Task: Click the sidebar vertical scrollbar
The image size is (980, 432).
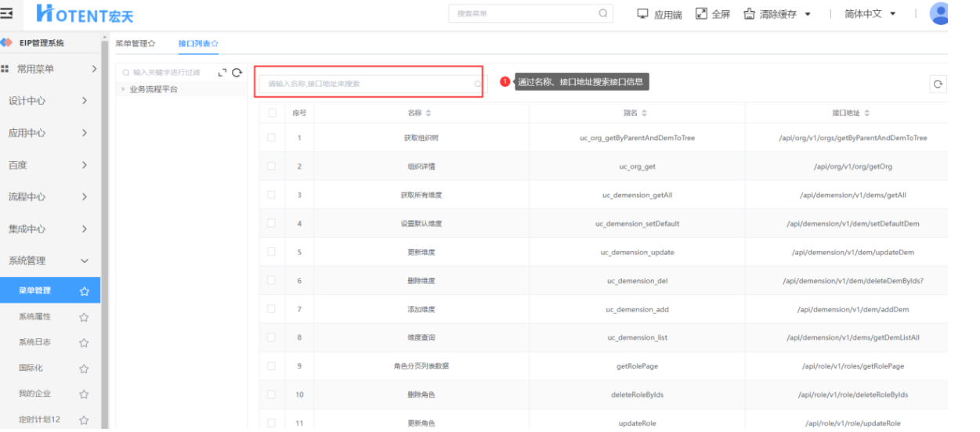Action: [x=104, y=235]
